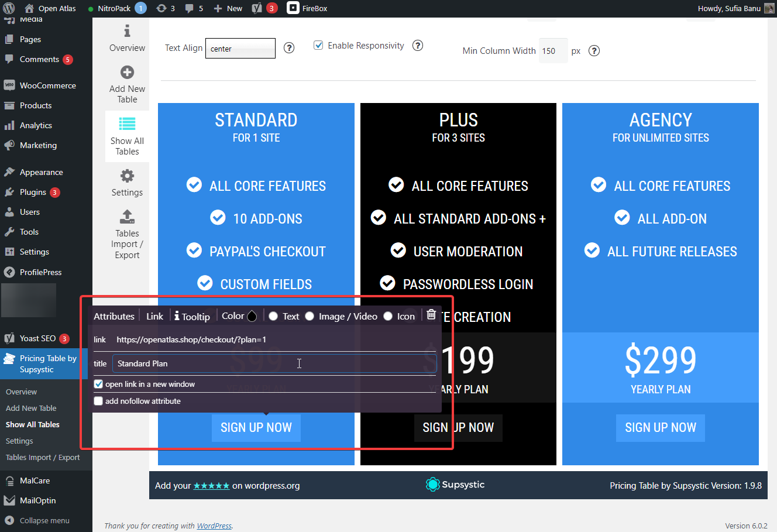Viewport: 777px width, 532px height.
Task: Open the updates icon showing 3
Action: point(166,8)
